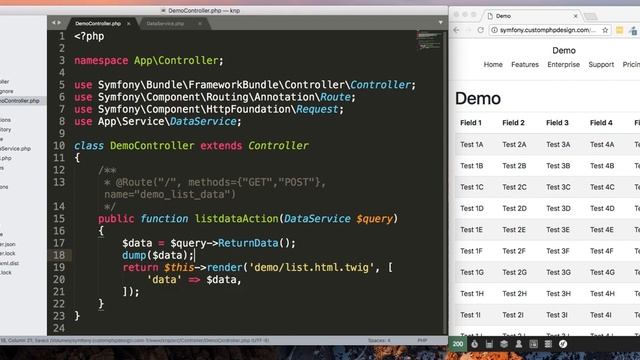Image resolution: width=640 pixels, height=360 pixels.
Task: Click the Test 4D table cell
Action: coord(602,208)
